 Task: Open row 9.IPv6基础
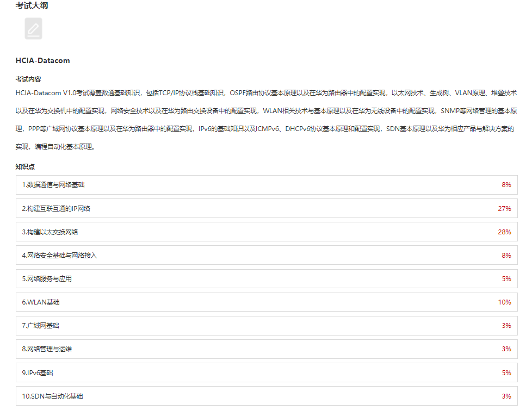[x=267, y=372]
